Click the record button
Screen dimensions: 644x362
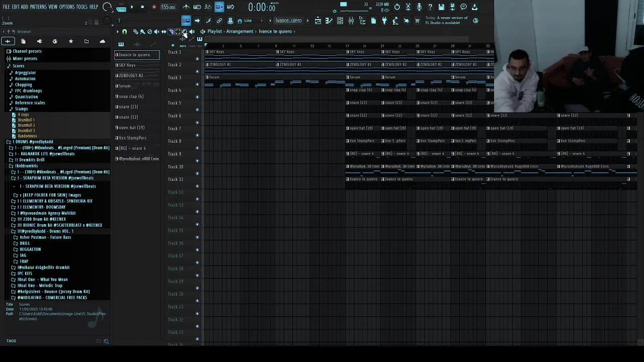click(x=154, y=7)
